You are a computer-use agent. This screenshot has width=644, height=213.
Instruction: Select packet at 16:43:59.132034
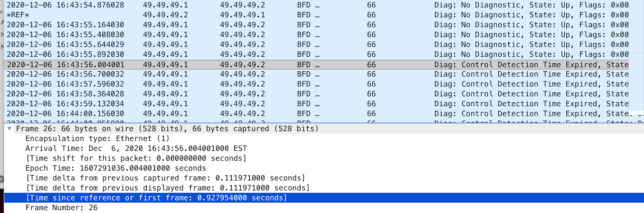pyautogui.click(x=316, y=103)
